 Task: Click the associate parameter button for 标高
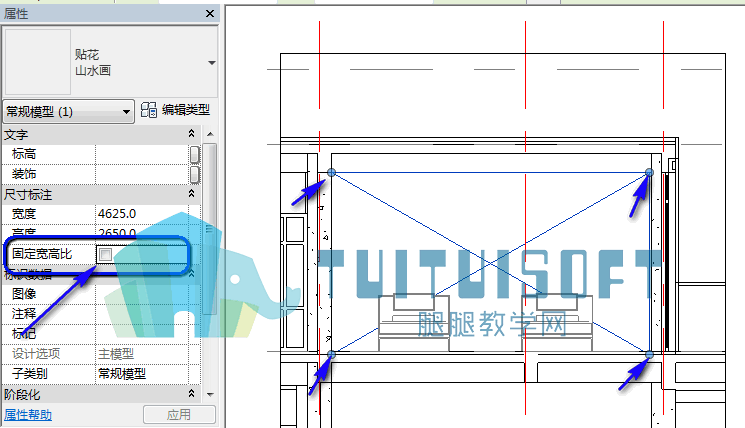(195, 154)
